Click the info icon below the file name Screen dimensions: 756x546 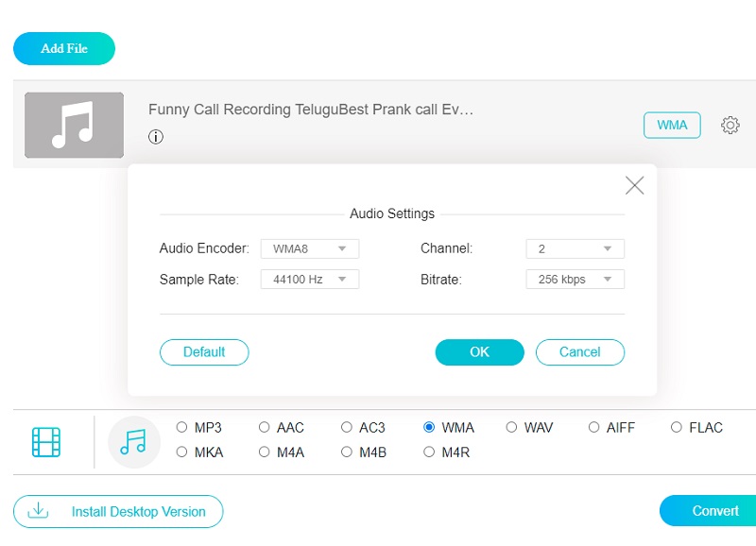[x=156, y=137]
